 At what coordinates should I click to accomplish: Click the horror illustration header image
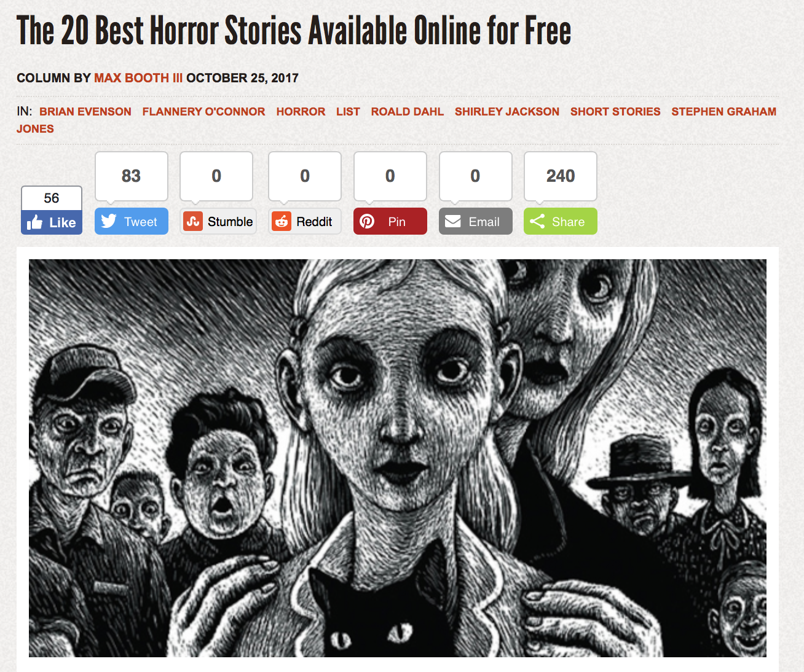click(398, 458)
